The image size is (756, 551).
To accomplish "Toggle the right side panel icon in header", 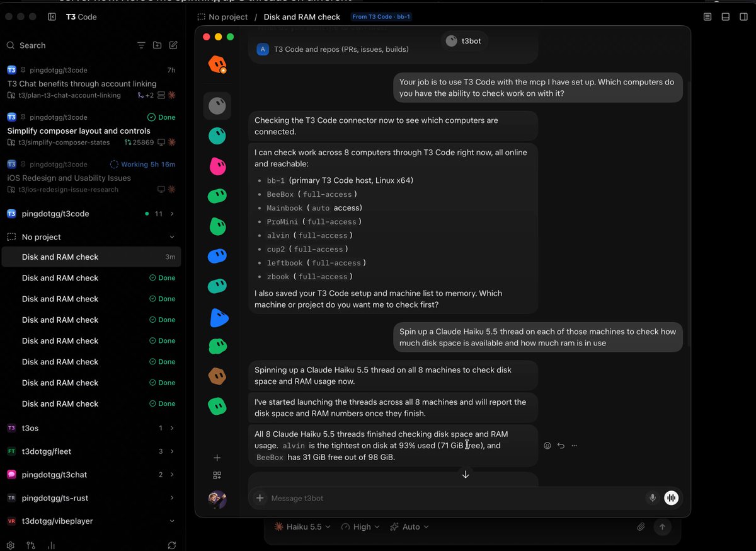I will tap(743, 17).
